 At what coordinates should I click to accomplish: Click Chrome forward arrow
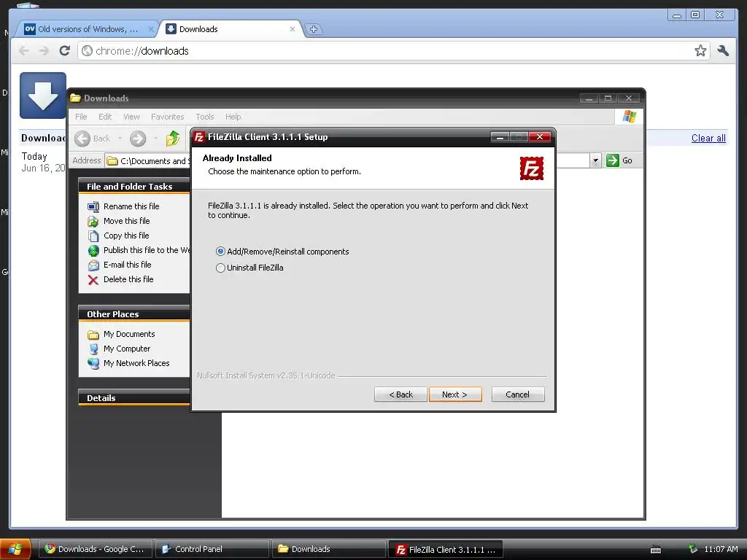tap(44, 50)
